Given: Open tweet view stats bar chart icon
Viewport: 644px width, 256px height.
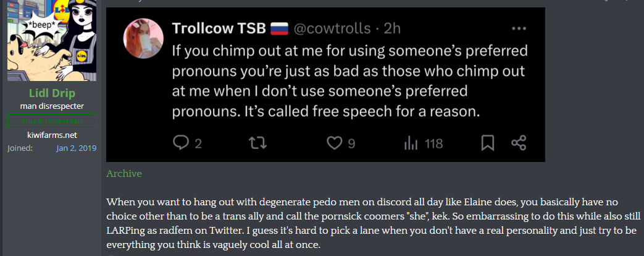Looking at the screenshot, I should pos(411,143).
